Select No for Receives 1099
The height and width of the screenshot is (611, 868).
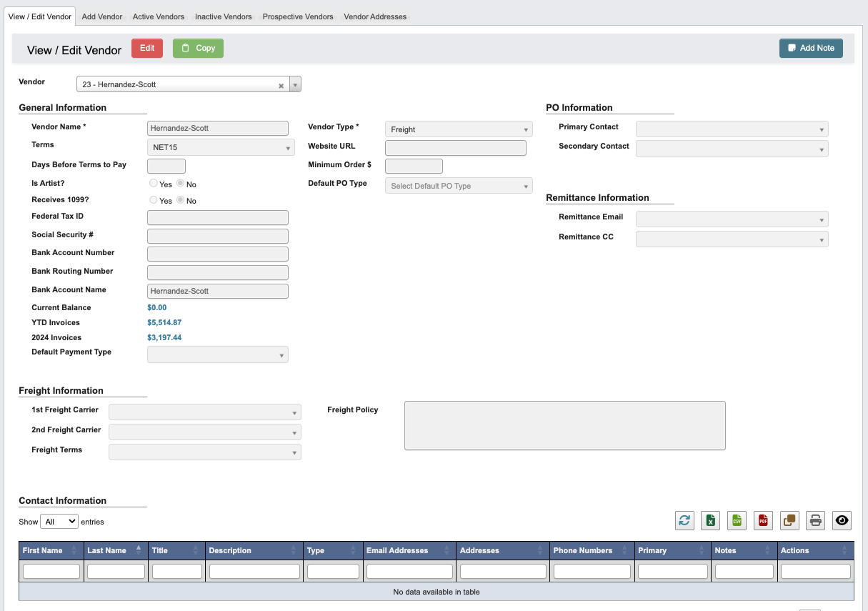coord(181,201)
